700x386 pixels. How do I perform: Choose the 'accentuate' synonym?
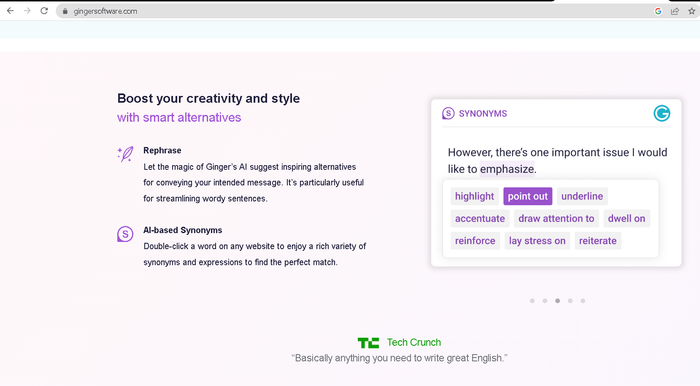click(x=480, y=219)
